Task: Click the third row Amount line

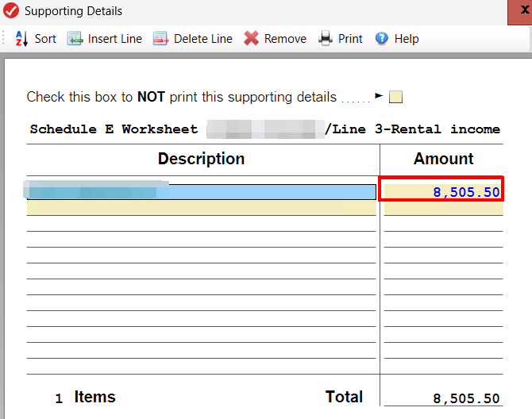Action: (x=442, y=224)
